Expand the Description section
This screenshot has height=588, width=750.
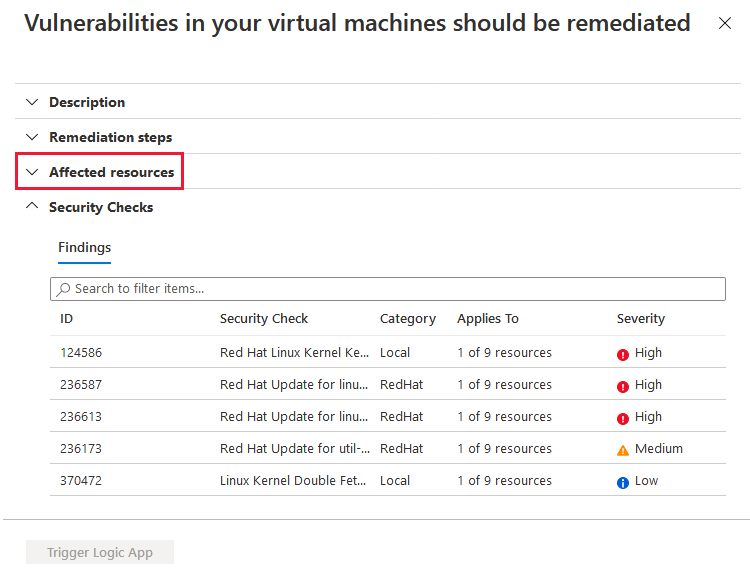[x=87, y=102]
